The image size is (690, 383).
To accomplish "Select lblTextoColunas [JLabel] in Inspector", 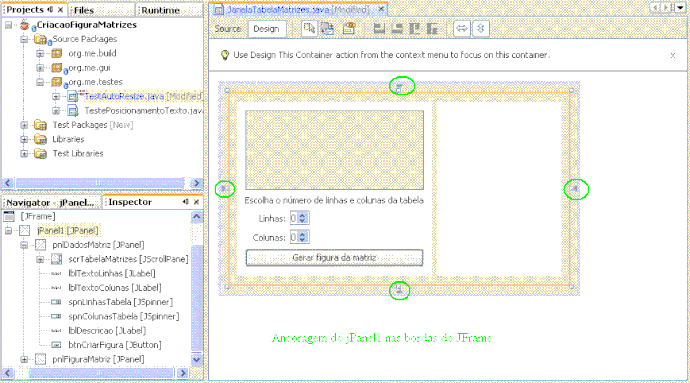I will (115, 288).
